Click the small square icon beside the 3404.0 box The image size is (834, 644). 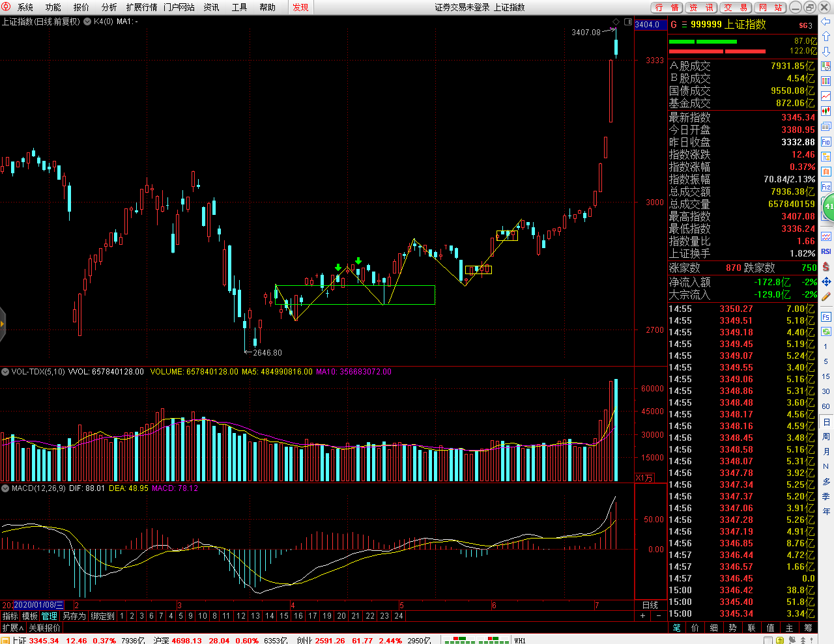point(627,22)
